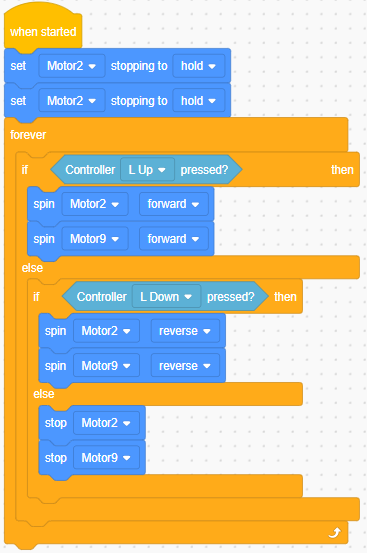The height and width of the screenshot is (553, 367).
Task: Open Motor9 dropdown in stop block
Action: pyautogui.click(x=106, y=458)
